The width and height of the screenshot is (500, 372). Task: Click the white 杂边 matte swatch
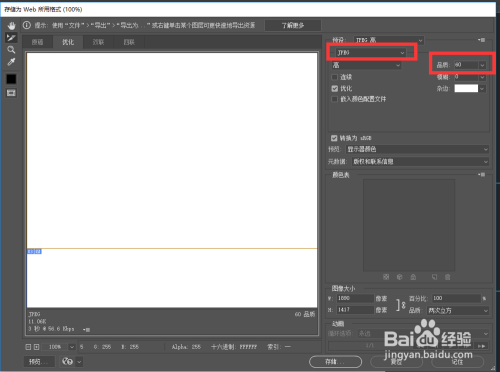466,88
